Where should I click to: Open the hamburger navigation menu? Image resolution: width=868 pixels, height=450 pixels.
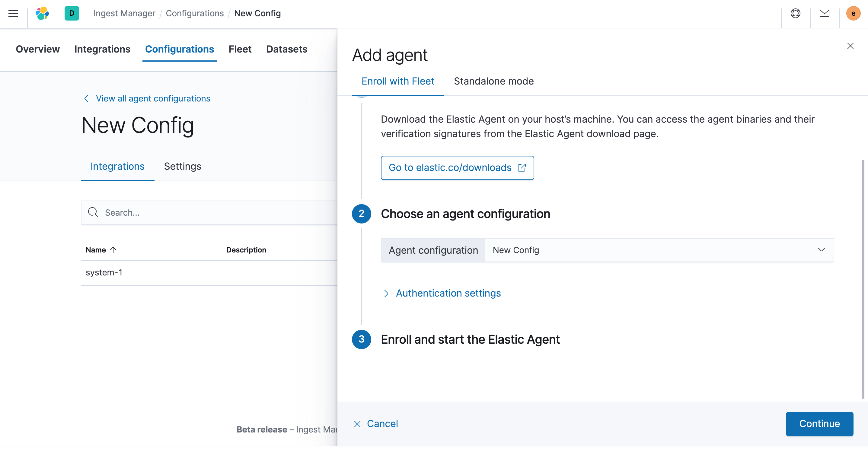(x=13, y=14)
